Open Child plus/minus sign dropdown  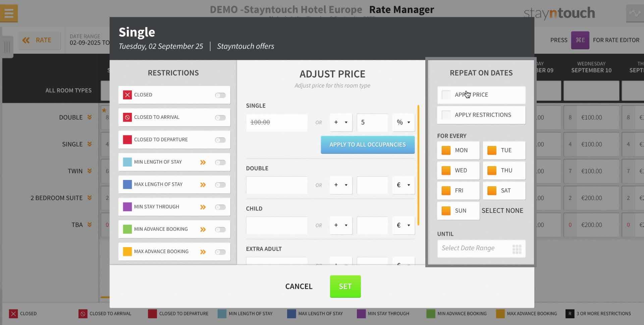tap(341, 226)
